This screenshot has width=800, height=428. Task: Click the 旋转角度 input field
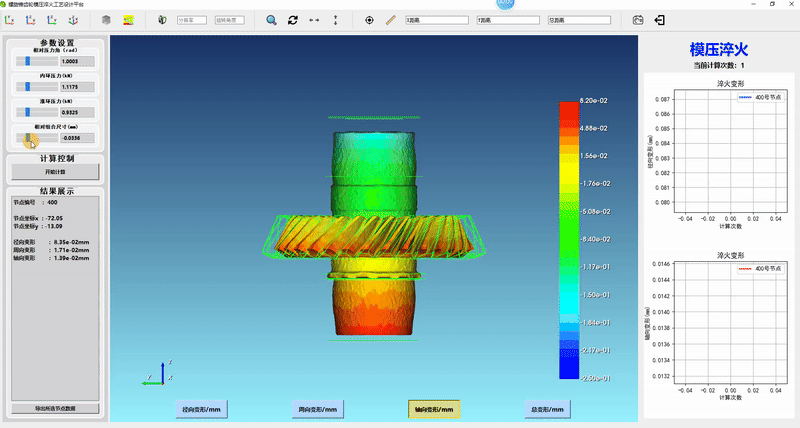[230, 20]
